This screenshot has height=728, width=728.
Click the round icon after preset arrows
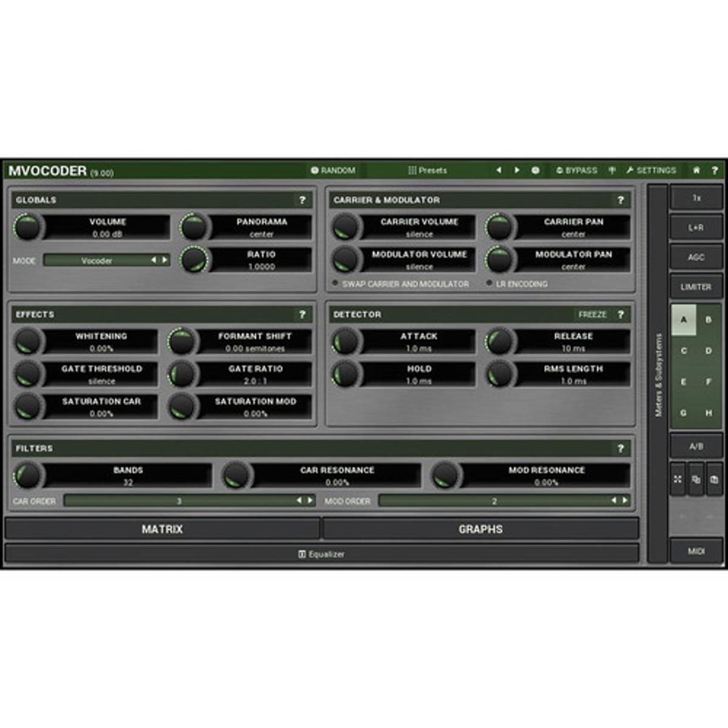pyautogui.click(x=535, y=170)
